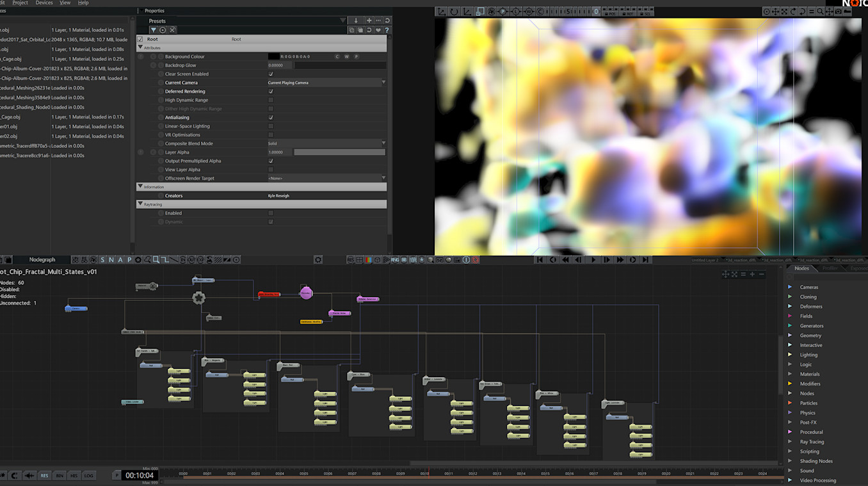
Task: Open the Project menu
Action: point(20,3)
